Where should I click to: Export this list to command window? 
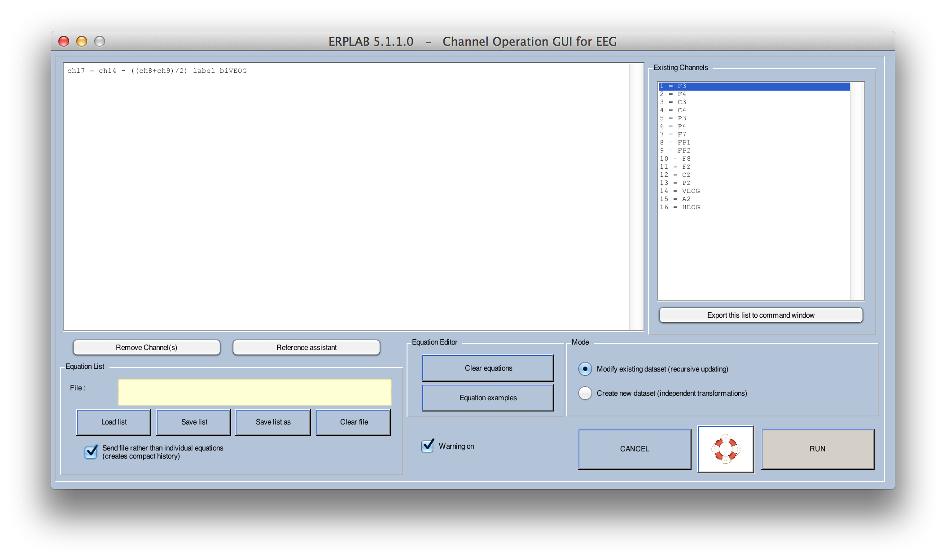[761, 315]
